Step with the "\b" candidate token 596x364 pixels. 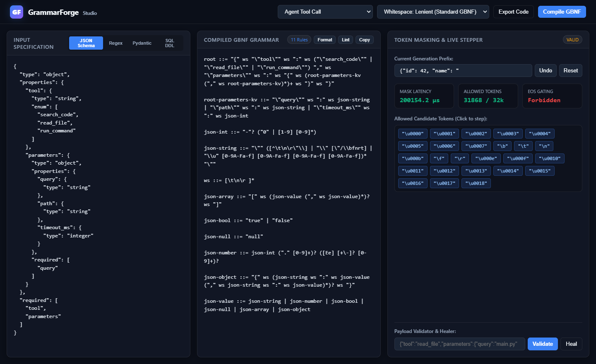502,146
